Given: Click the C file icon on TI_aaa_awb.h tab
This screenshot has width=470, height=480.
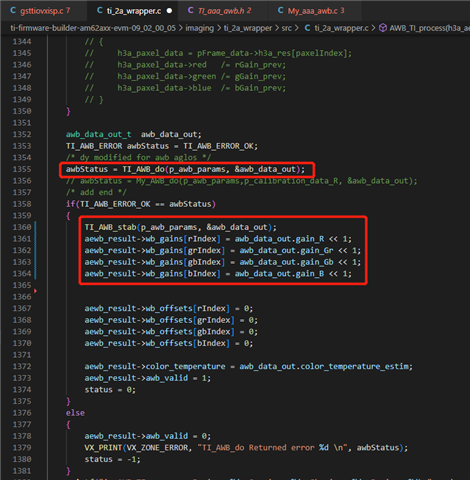Looking at the screenshot, I should (x=190, y=11).
